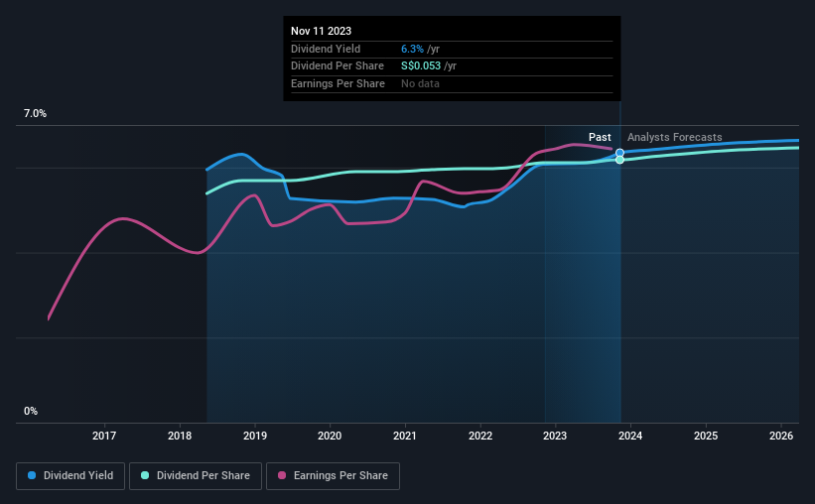
Task: Click the 2018 x-axis label
Action: pyautogui.click(x=180, y=436)
